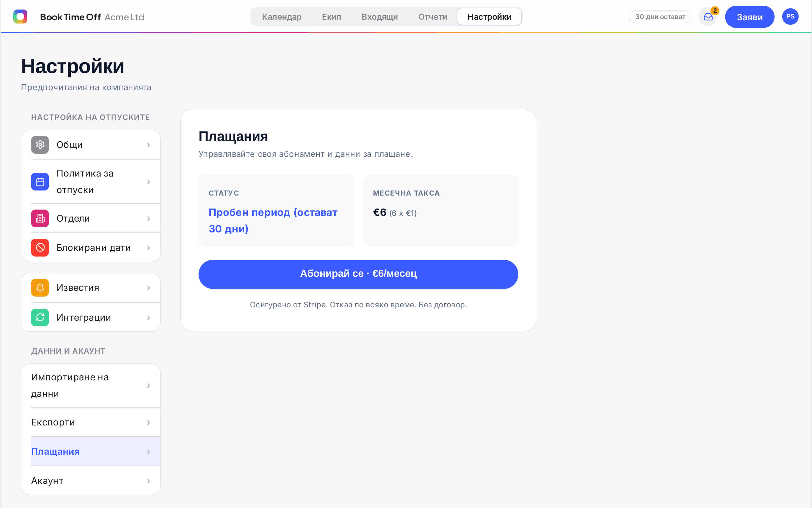Expand the Политика за отпуски chevron
This screenshot has width=812, height=508.
click(x=148, y=182)
